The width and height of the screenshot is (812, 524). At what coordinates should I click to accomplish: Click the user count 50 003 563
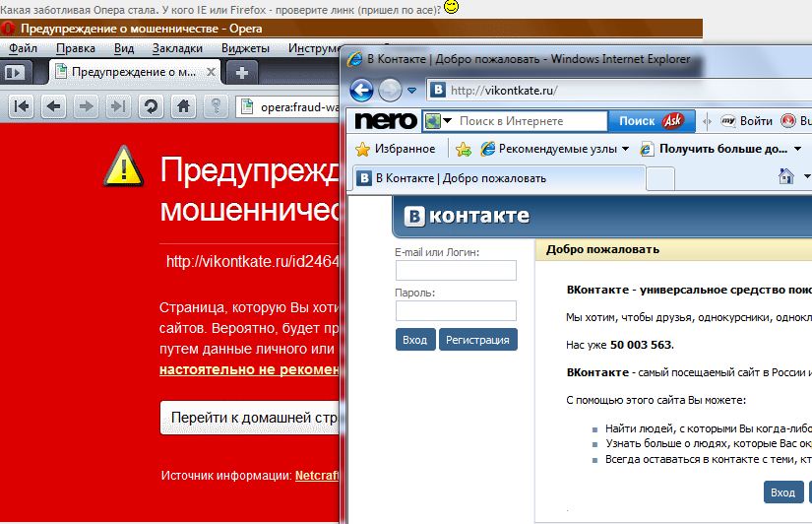tap(641, 345)
